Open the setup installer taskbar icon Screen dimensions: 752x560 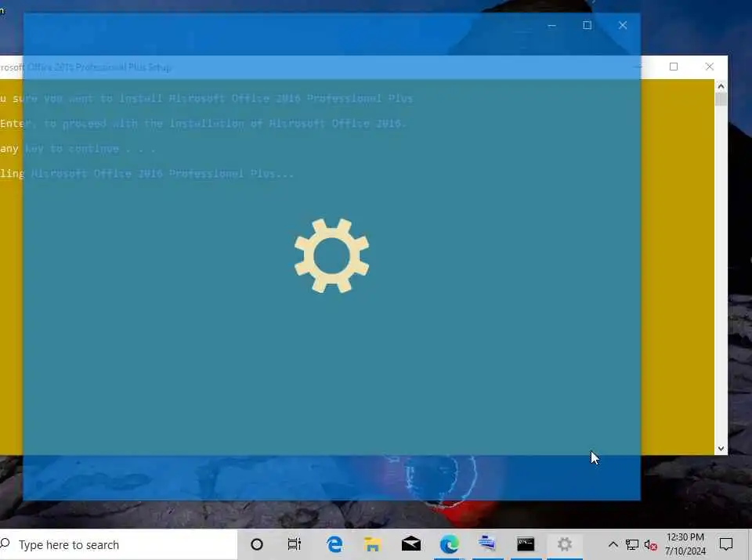pos(487,544)
